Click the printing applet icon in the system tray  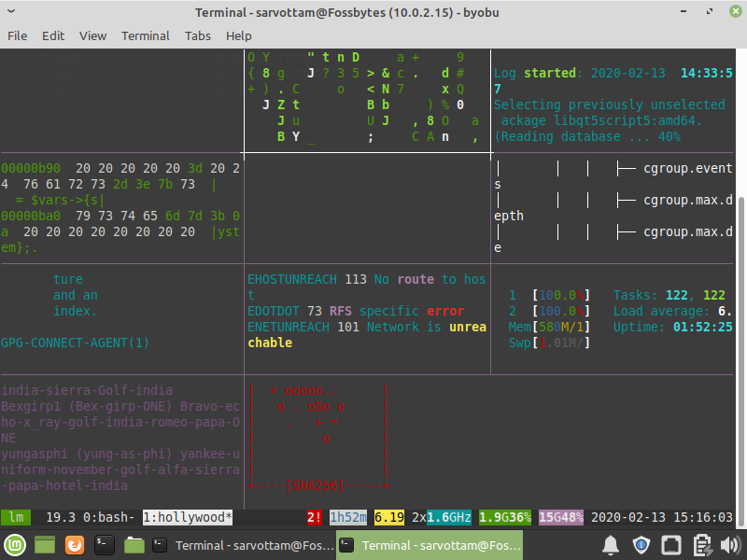point(701,545)
